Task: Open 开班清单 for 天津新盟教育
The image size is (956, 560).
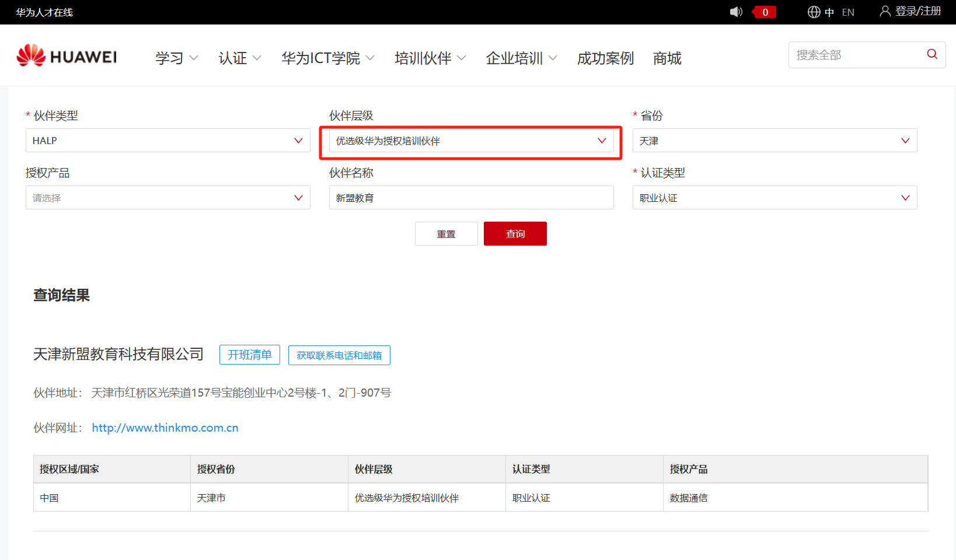Action: coord(250,355)
